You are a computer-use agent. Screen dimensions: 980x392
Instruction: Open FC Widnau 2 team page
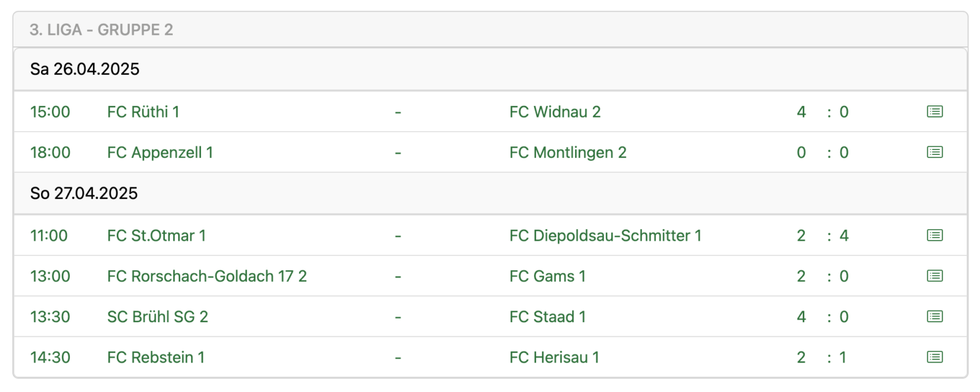click(555, 112)
